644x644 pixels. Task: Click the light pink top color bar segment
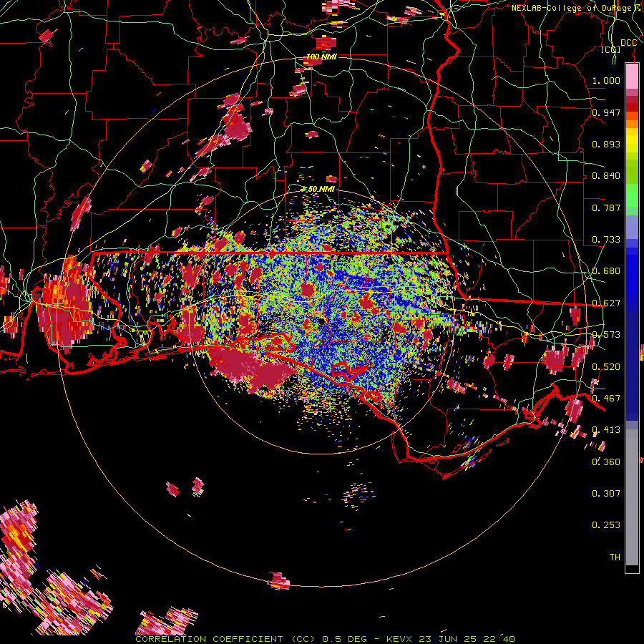pyautogui.click(x=632, y=77)
